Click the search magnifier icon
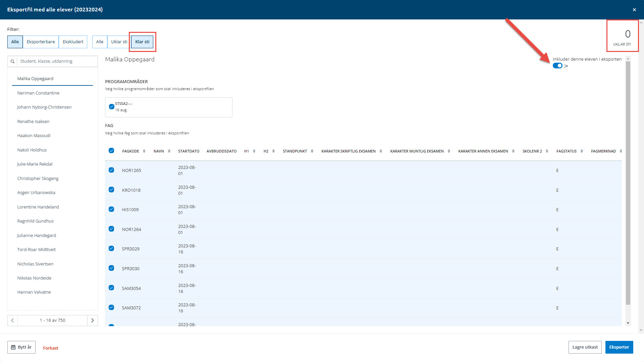The height and width of the screenshot is (362, 644). pyautogui.click(x=12, y=61)
